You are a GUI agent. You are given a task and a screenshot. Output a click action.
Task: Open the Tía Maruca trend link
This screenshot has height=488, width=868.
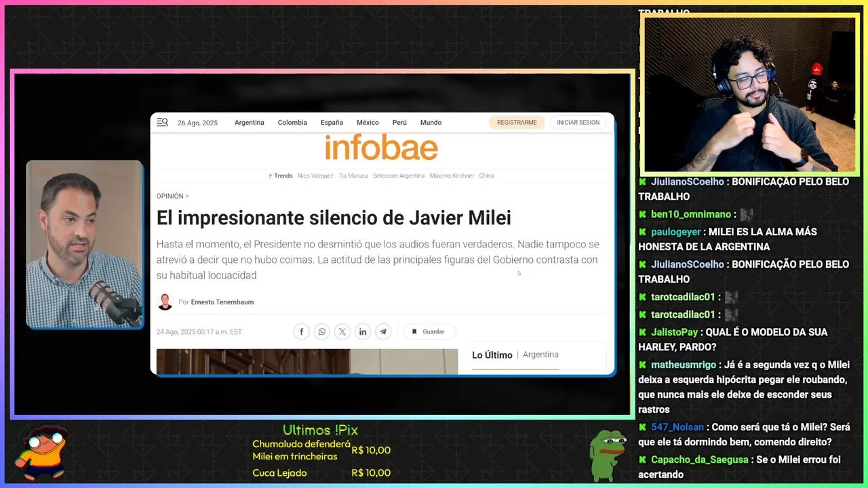coord(353,176)
